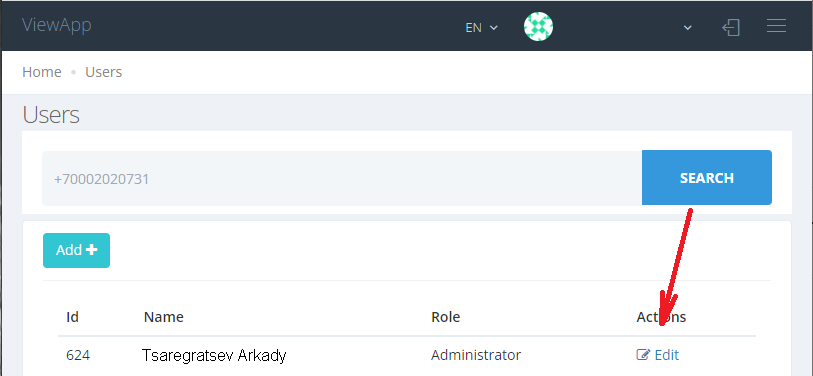Click the logout door-arrow icon
This screenshot has height=376, width=813.
(x=731, y=27)
